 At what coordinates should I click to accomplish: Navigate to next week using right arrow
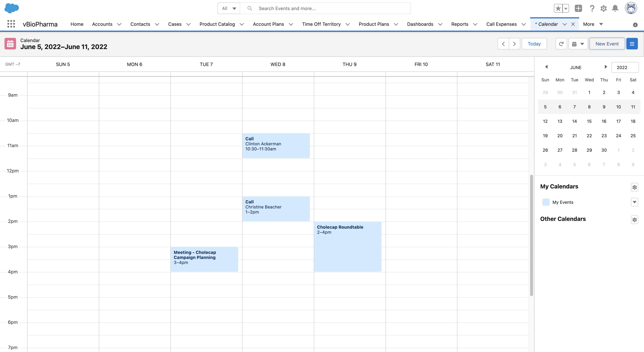[x=515, y=43]
